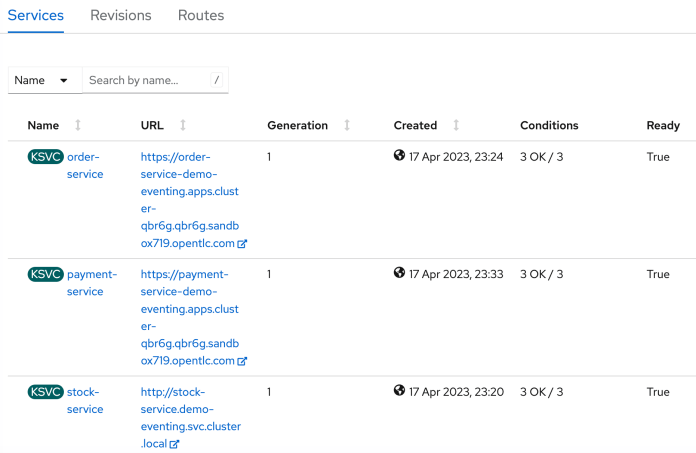Sort by Created column arrows
This screenshot has height=453, width=696.
tap(456, 126)
